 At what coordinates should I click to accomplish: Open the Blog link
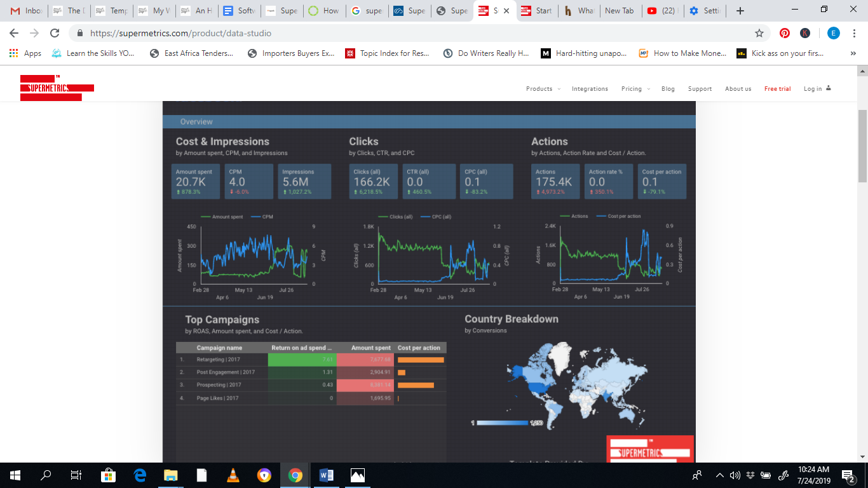(x=668, y=89)
